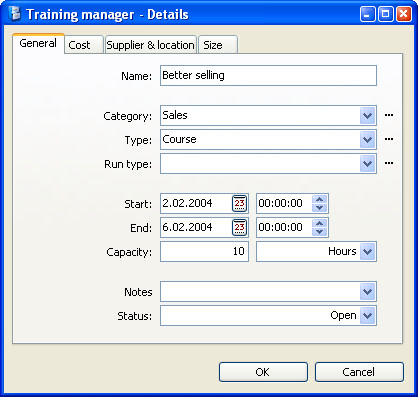This screenshot has height=397, width=418.
Task: Close the Training manager window
Action: pos(404,14)
